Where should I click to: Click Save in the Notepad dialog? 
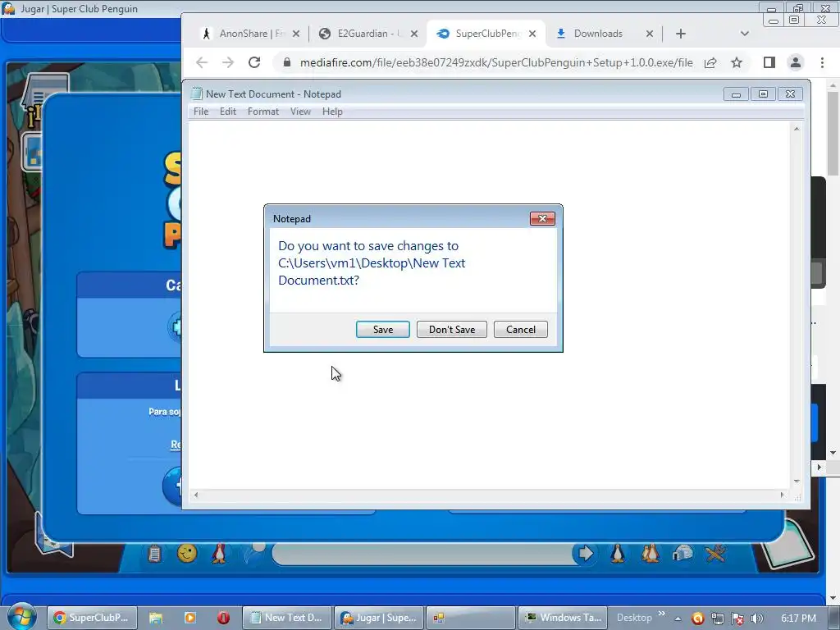point(382,330)
